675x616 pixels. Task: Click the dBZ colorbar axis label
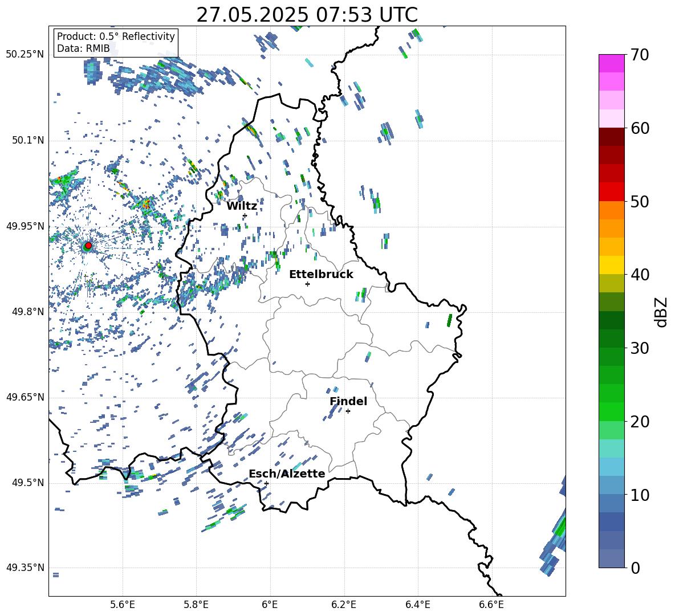tap(662, 312)
